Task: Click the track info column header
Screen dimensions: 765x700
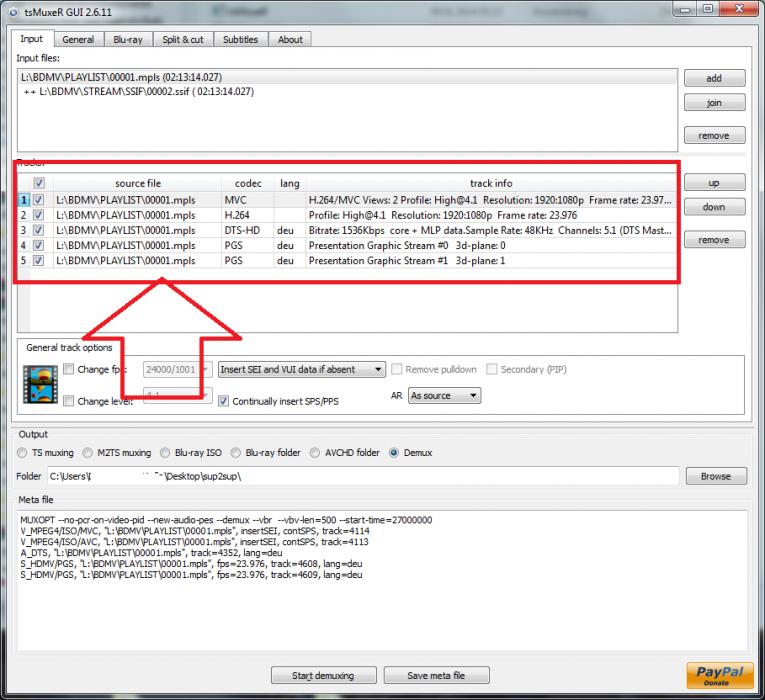Action: (x=491, y=183)
